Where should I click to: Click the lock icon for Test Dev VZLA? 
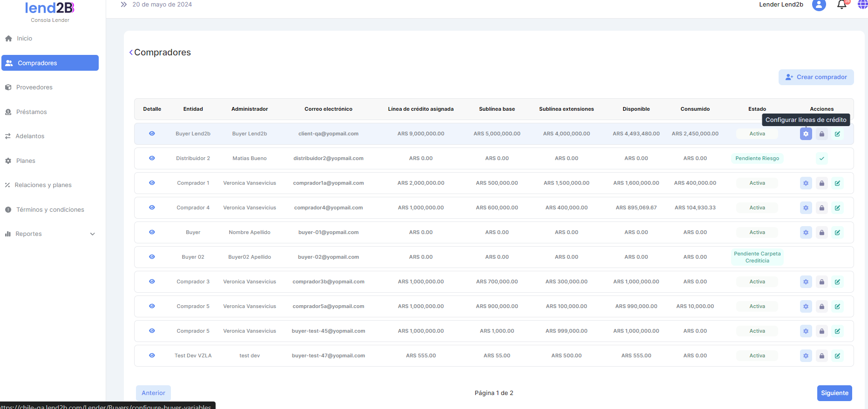click(821, 356)
